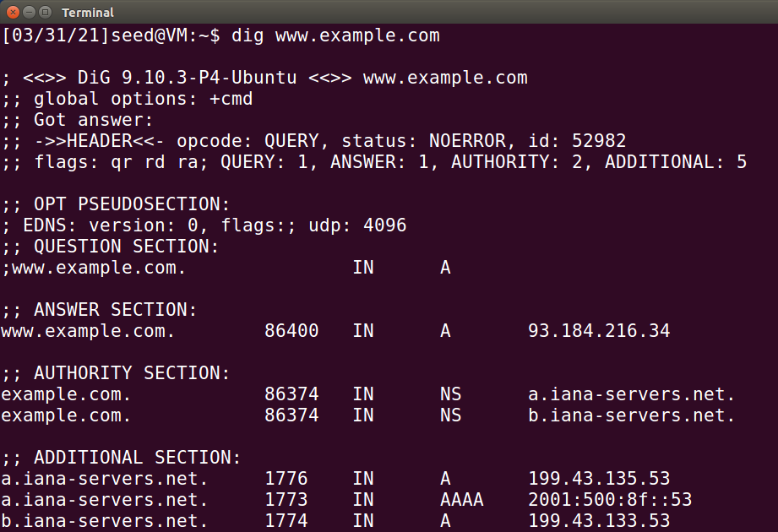Viewport: 778px width, 532px height.
Task: Click the ADDITIONAL SECTION heading
Action: [137, 458]
